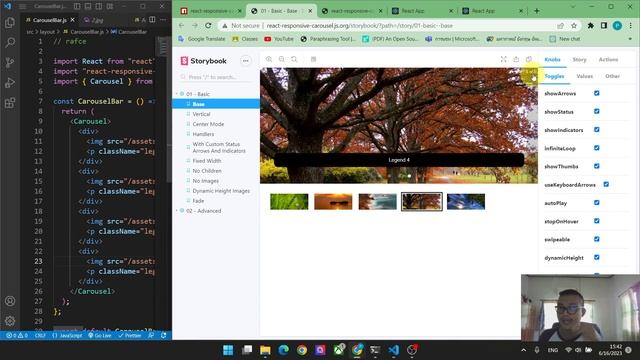This screenshot has height=360, width=640.
Task: Open Visual Studio Code from taskbar
Action: point(394,350)
